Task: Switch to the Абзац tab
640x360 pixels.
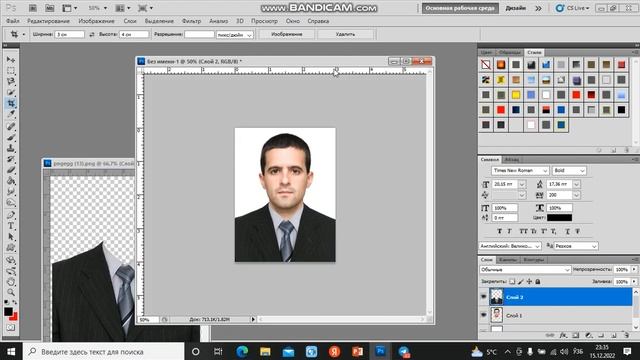Action: pos(511,159)
